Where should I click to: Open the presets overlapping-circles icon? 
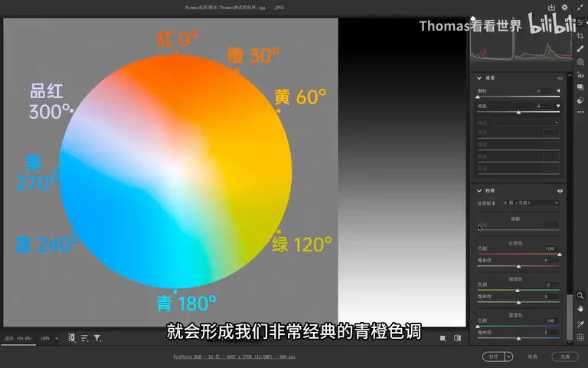click(x=580, y=100)
